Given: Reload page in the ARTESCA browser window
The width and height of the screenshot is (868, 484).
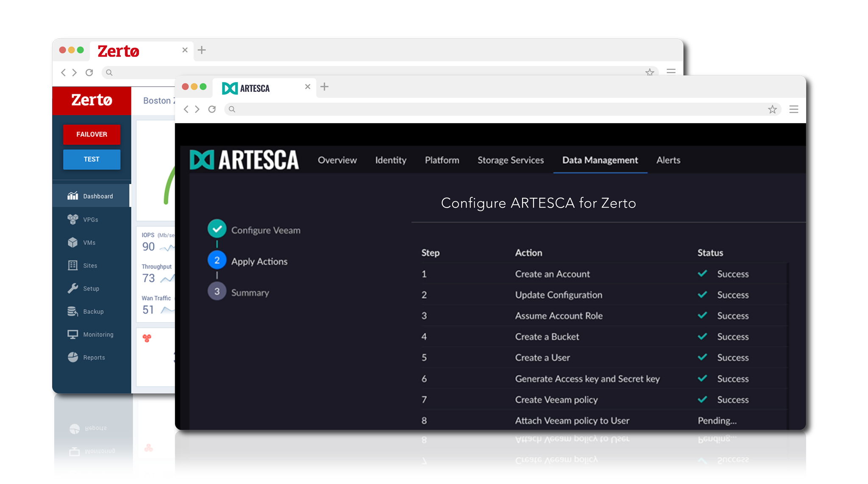Looking at the screenshot, I should (212, 109).
